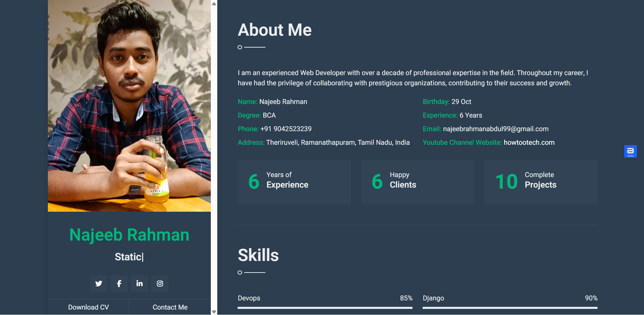
Task: Open the Facebook profile icon
Action: (119, 284)
